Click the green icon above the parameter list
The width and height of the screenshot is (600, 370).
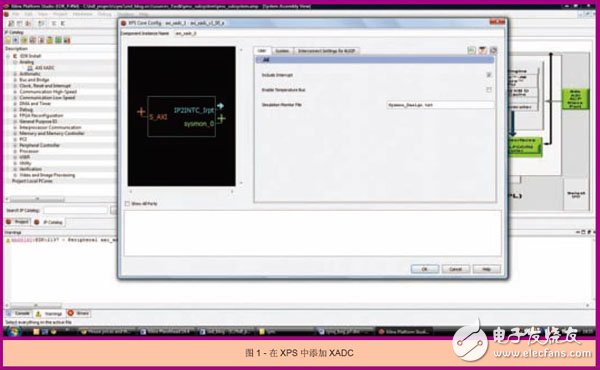pyautogui.click(x=471, y=51)
